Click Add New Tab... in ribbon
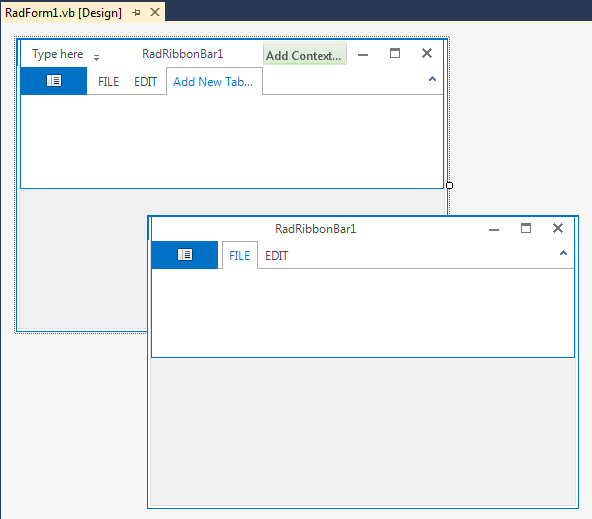The height and width of the screenshot is (519, 592). [x=213, y=82]
